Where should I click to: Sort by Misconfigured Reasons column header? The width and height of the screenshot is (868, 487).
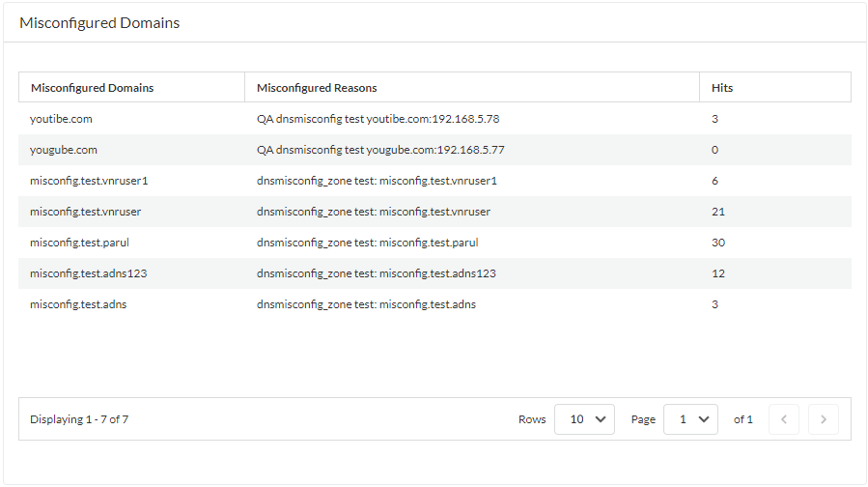tap(317, 88)
